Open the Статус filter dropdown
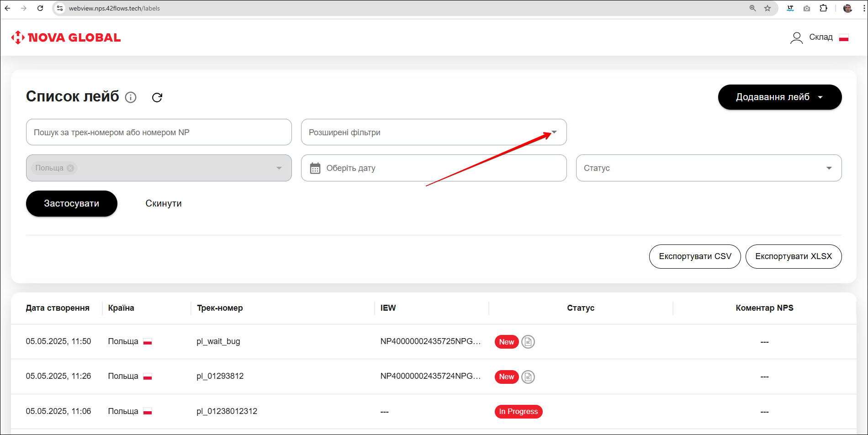Screen dimensions: 868x435 tap(829, 168)
